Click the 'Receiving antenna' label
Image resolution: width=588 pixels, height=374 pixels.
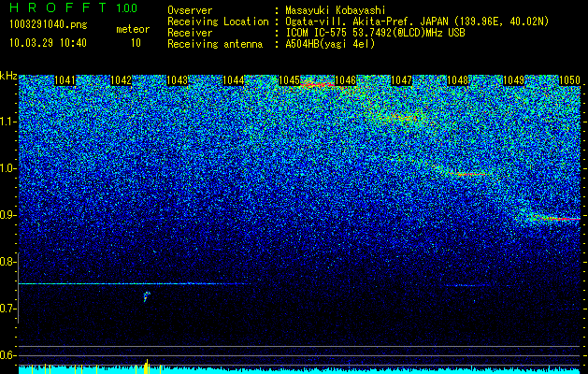[x=215, y=44]
